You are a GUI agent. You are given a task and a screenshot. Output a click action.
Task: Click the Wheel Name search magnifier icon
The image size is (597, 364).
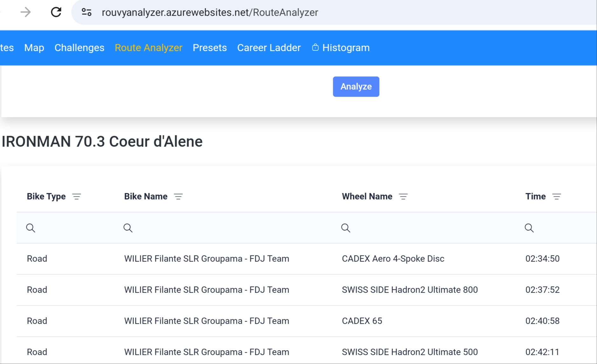pyautogui.click(x=346, y=228)
